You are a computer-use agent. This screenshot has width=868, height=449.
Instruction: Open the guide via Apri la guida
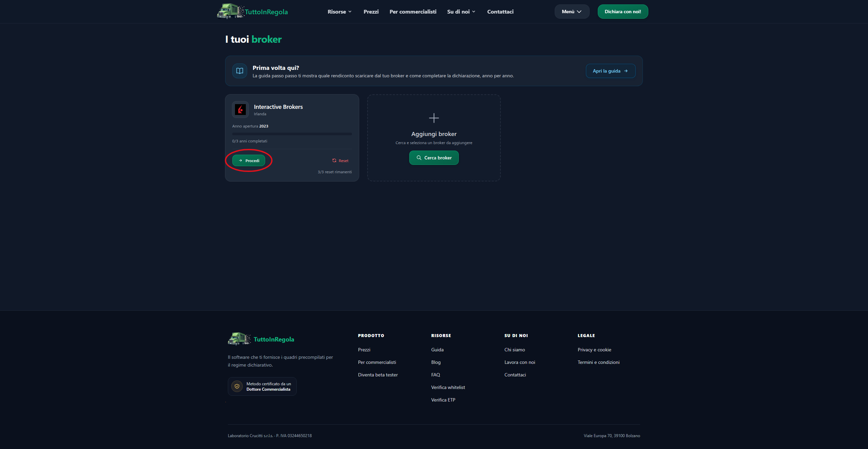tap(610, 71)
